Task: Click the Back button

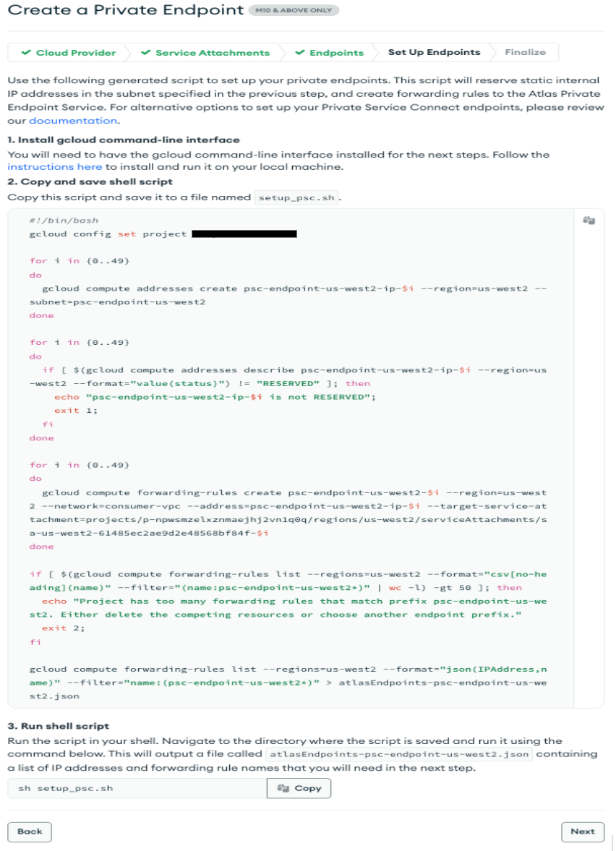Action: [x=30, y=831]
